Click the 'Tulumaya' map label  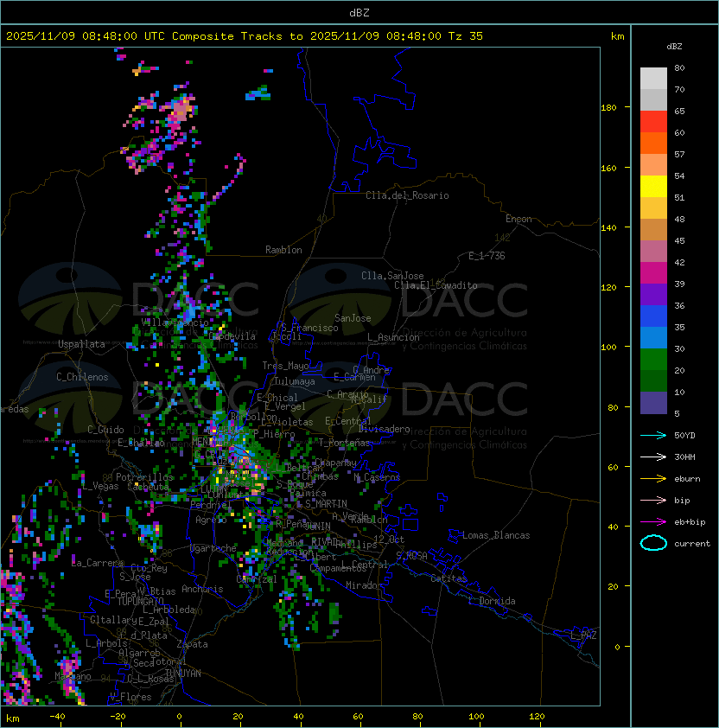295,381
